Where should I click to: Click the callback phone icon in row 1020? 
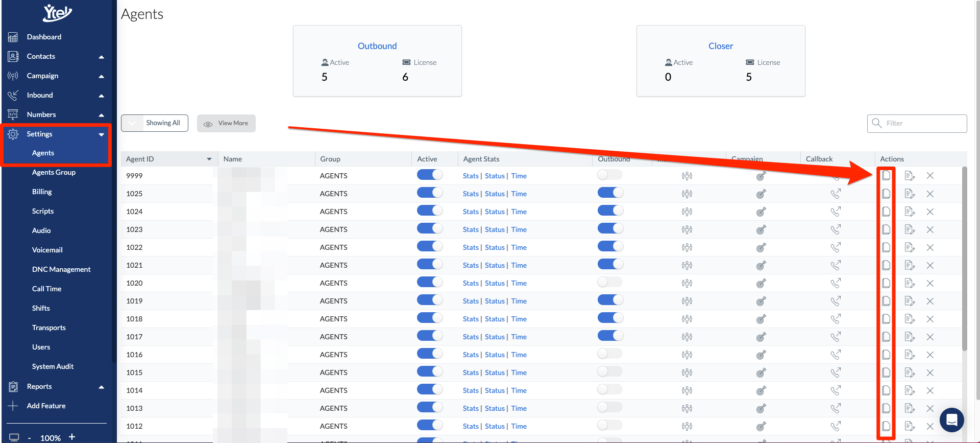click(836, 283)
